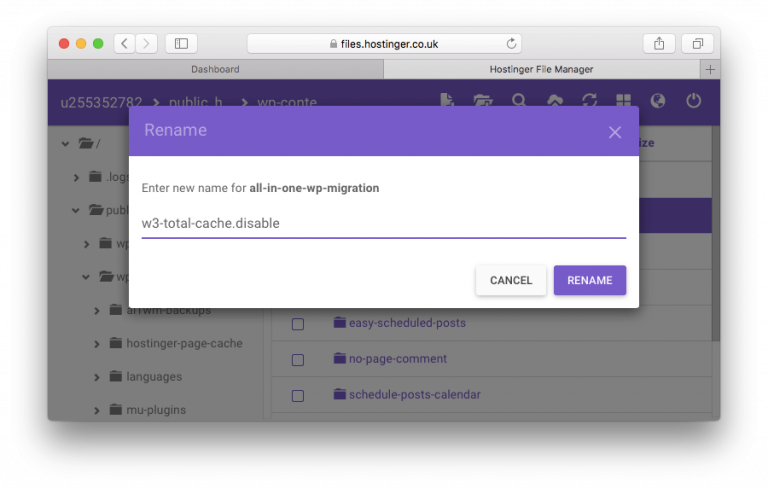Click the upload cloud icon
The image size is (768, 489).
coord(554,100)
